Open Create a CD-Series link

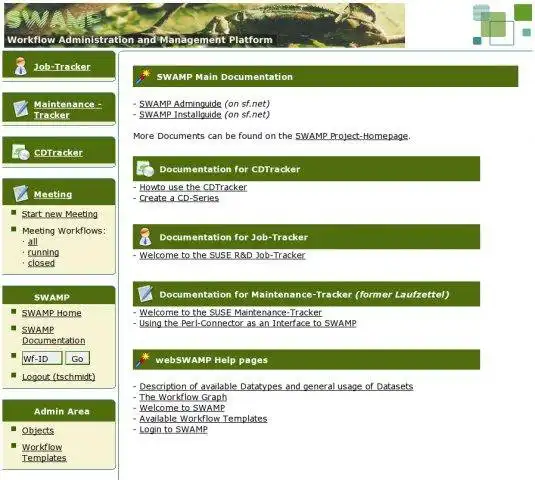179,198
